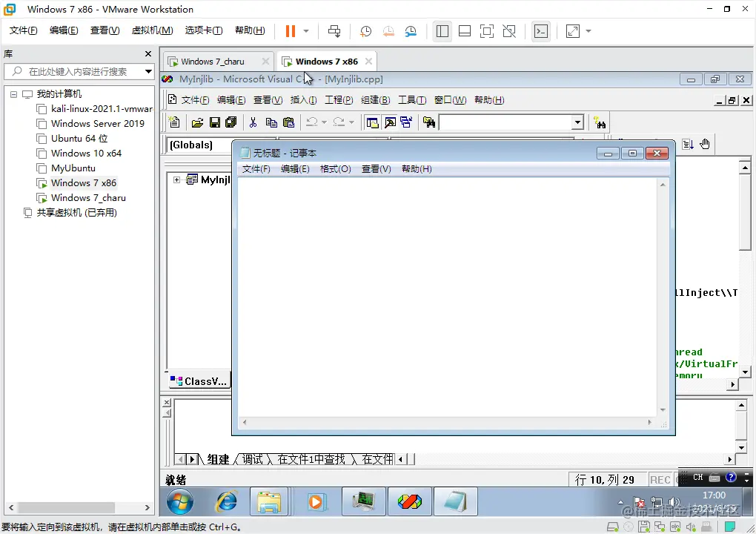Screen dimensions: 756x534
Task: Open Windows Media Player from taskbar
Action: pos(316,501)
